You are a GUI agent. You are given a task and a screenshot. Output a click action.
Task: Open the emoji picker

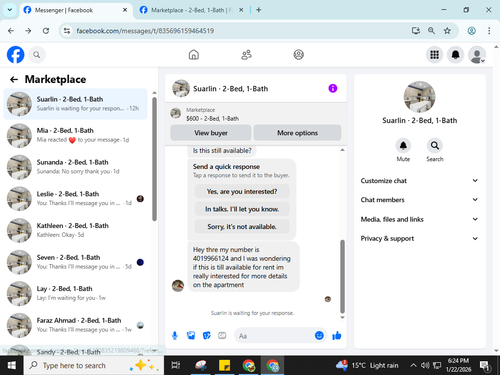[319, 335]
